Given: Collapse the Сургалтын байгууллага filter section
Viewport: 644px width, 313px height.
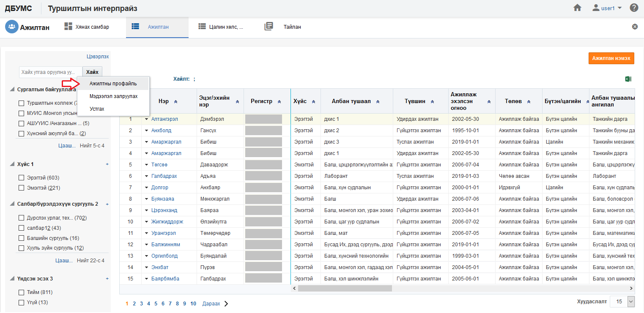Looking at the screenshot, I should click(x=13, y=90).
